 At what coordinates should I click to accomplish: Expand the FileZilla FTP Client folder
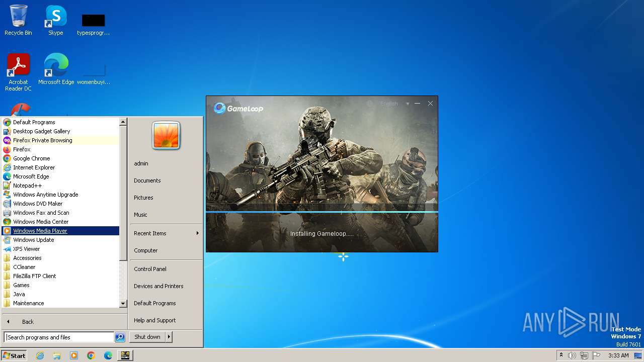tap(60, 276)
